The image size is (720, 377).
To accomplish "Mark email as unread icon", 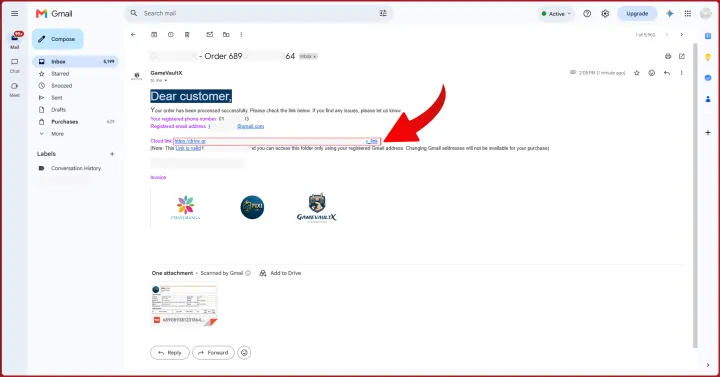I will 209,34.
